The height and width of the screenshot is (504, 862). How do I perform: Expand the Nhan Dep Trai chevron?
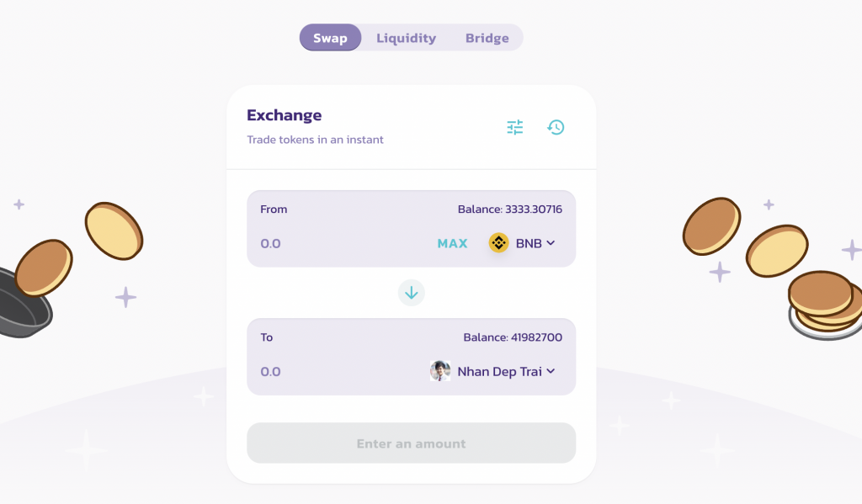click(x=551, y=372)
